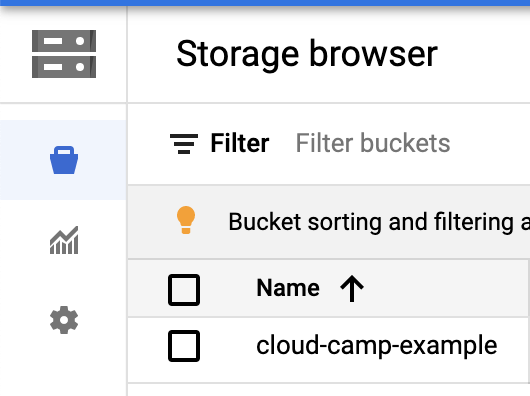Click the filter lines icon

pos(184,144)
